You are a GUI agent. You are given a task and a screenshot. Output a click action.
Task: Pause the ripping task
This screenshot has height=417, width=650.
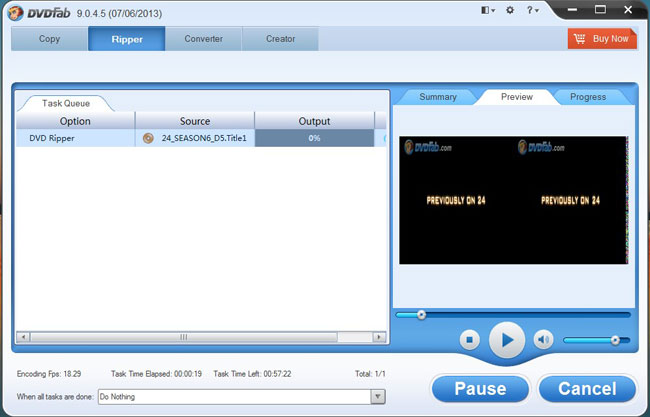pyautogui.click(x=480, y=389)
